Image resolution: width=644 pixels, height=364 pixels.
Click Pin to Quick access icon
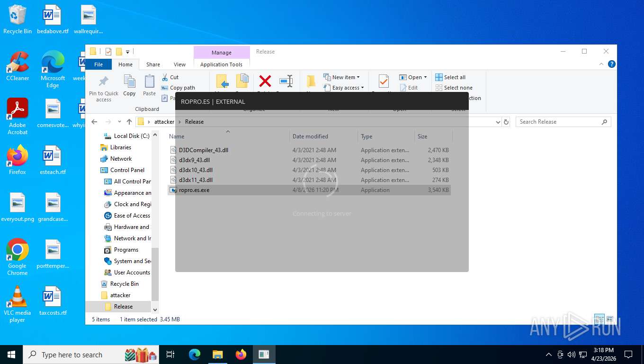tap(104, 82)
